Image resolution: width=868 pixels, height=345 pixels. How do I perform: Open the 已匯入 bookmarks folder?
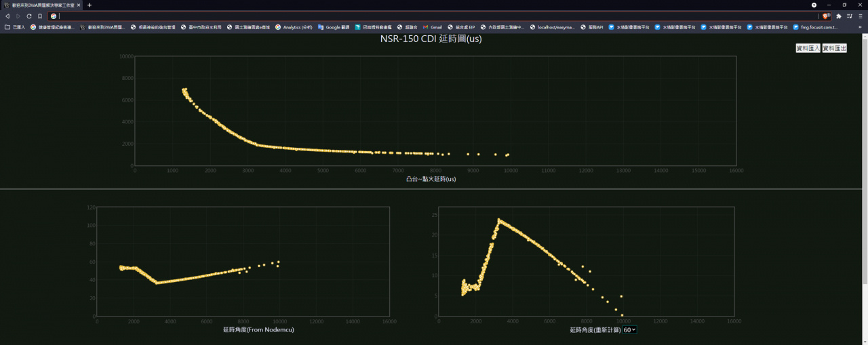[x=15, y=27]
